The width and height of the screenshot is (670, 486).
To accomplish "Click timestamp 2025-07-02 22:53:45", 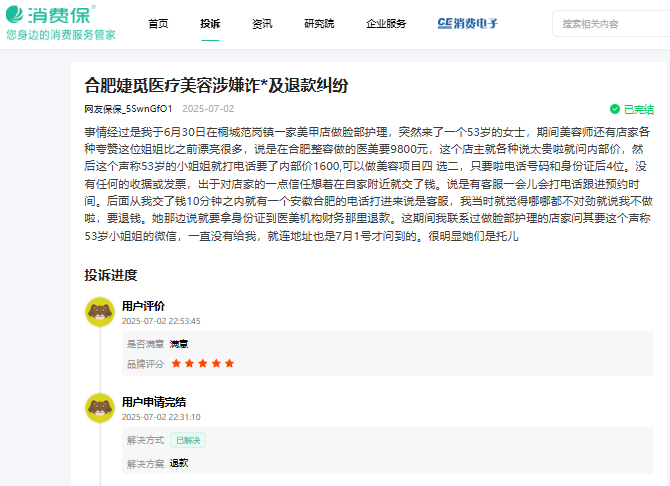I will (161, 321).
